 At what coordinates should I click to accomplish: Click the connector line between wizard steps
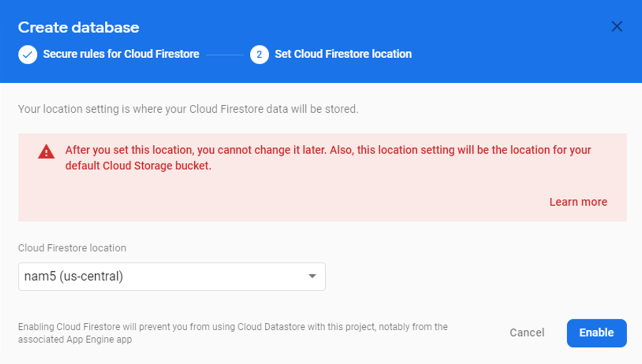[225, 54]
